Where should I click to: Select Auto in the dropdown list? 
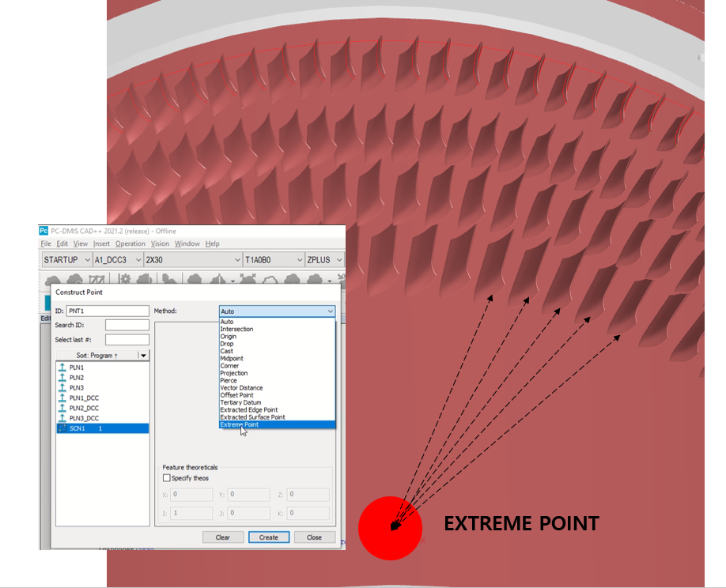click(x=277, y=322)
